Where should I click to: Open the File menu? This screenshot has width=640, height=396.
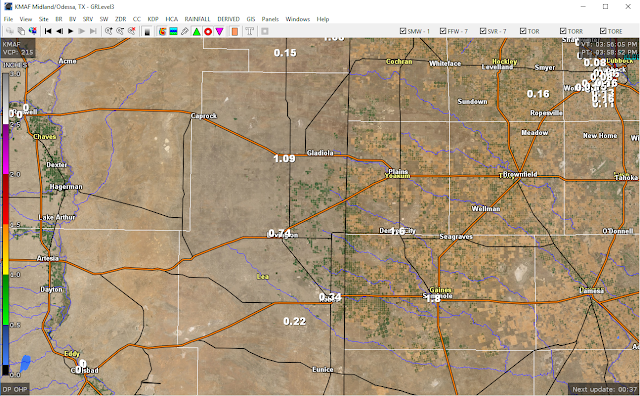[x=8, y=19]
